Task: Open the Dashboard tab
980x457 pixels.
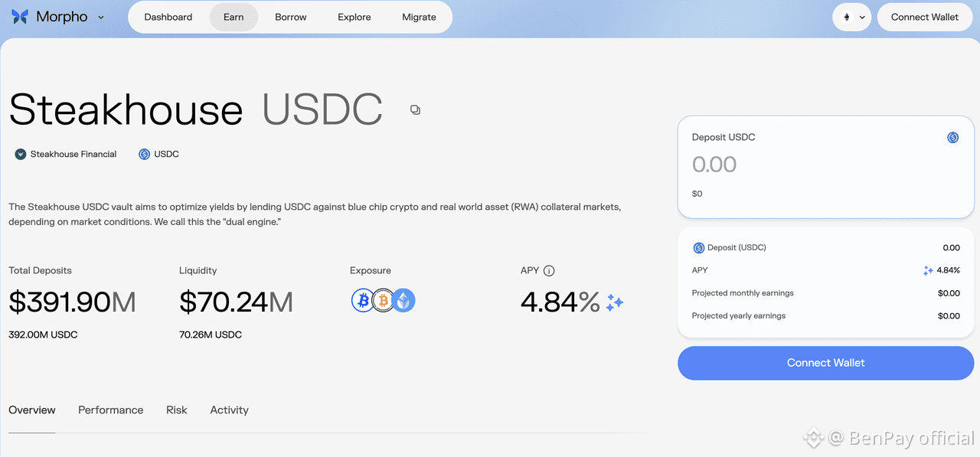Action: coord(168,17)
